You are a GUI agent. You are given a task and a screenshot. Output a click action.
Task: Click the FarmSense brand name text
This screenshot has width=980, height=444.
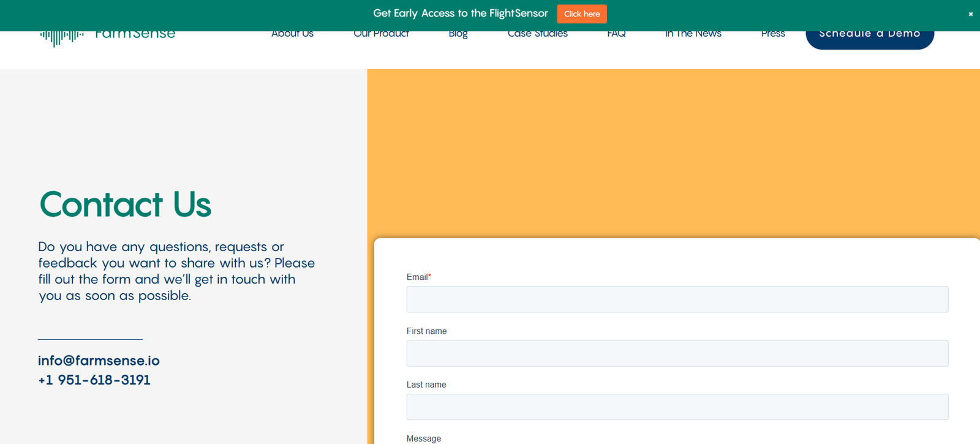[x=135, y=35]
